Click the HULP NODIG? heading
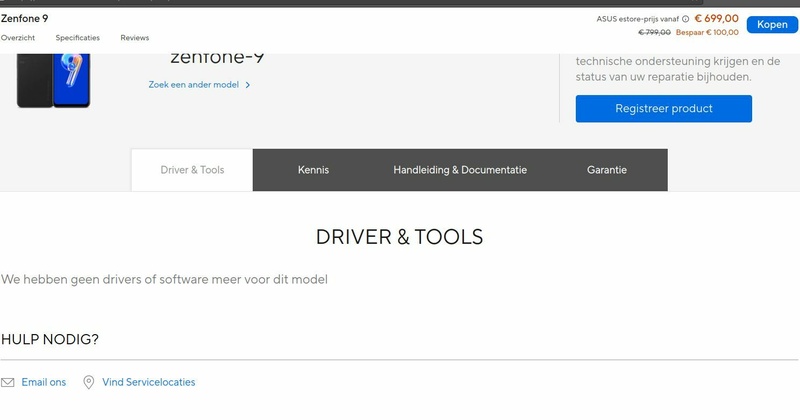Screen dimensions: 800x420 tap(50, 339)
